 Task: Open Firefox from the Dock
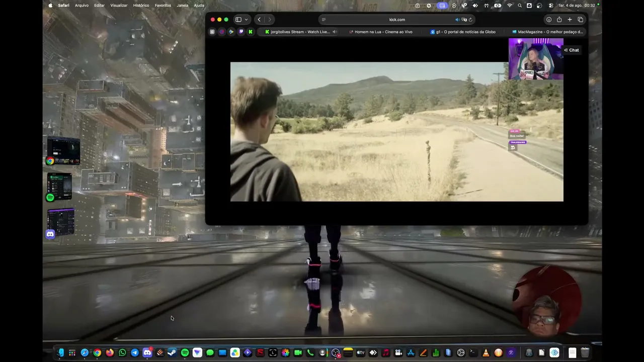pos(110,353)
